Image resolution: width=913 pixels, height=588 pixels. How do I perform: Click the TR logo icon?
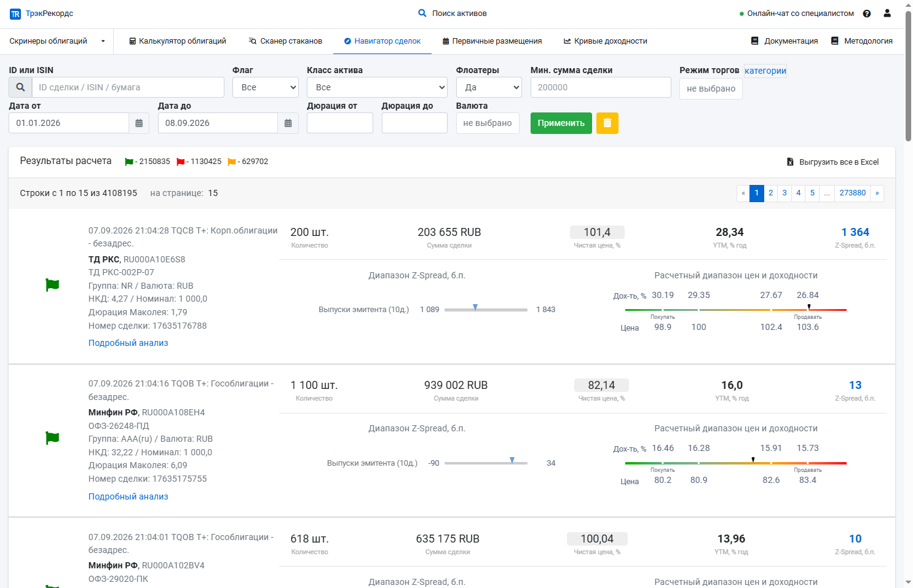(x=15, y=14)
